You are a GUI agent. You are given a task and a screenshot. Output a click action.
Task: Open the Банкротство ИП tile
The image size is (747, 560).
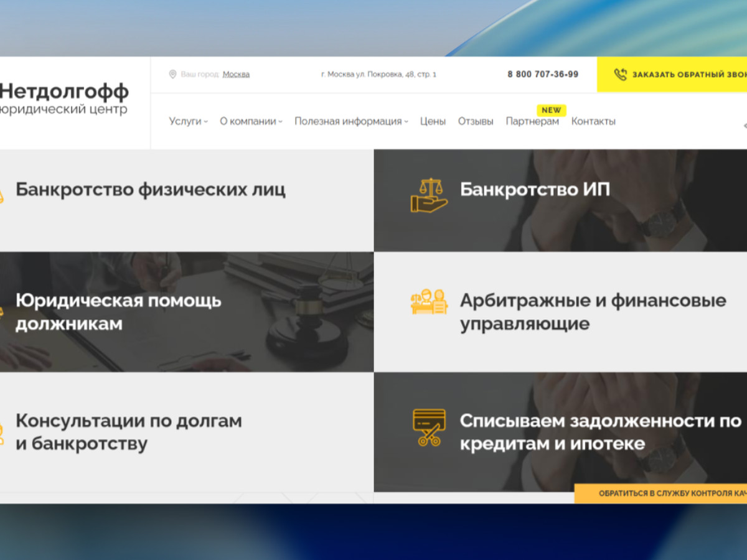[560, 200]
